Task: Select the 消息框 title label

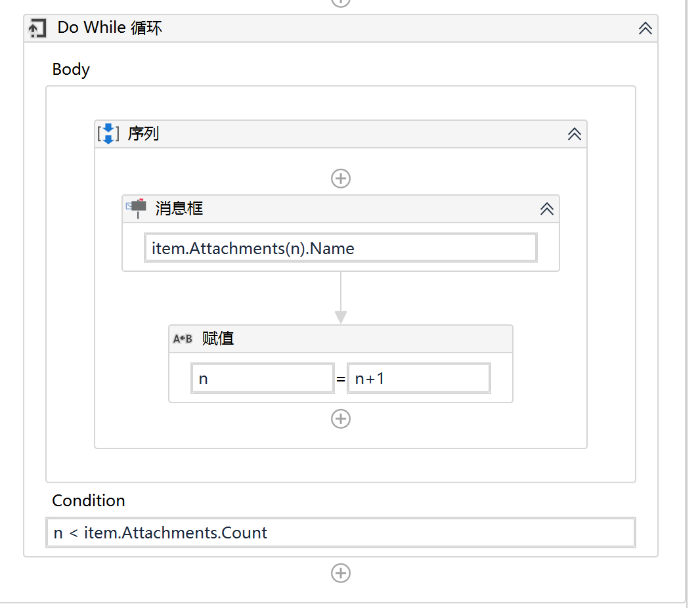Action: click(x=179, y=209)
